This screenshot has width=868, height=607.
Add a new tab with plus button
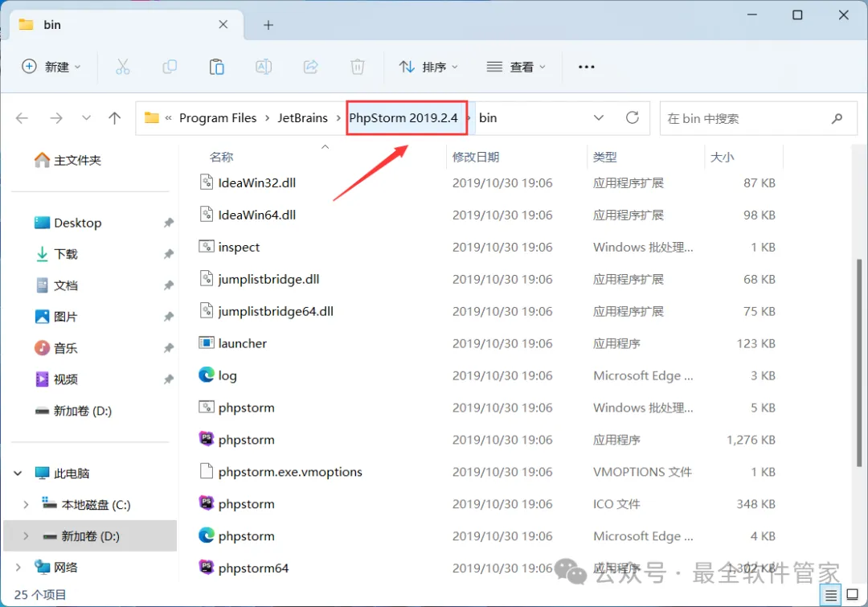[x=268, y=25]
